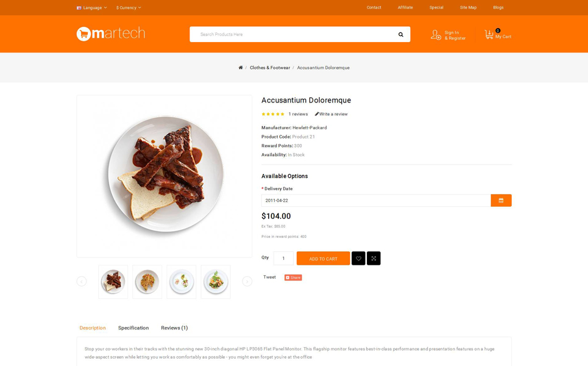Click the Write a review link
Viewport: 588px width, 366px height.
(x=331, y=114)
